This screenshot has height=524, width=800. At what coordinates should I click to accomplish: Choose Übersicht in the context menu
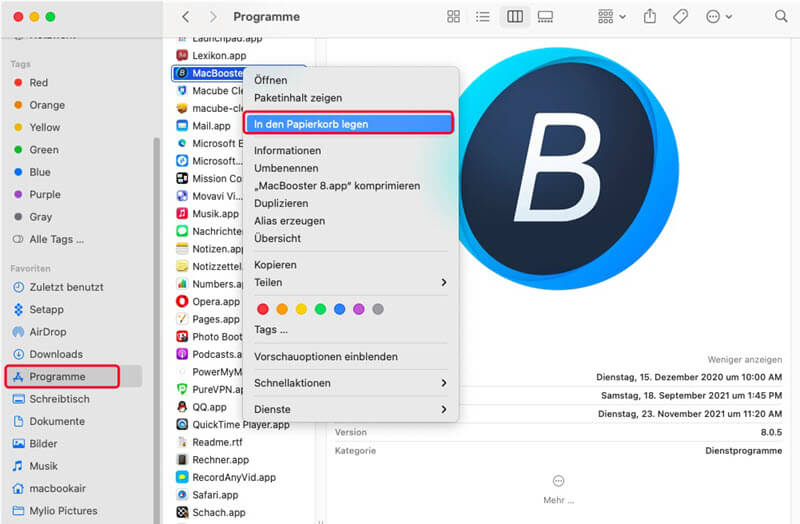point(277,238)
